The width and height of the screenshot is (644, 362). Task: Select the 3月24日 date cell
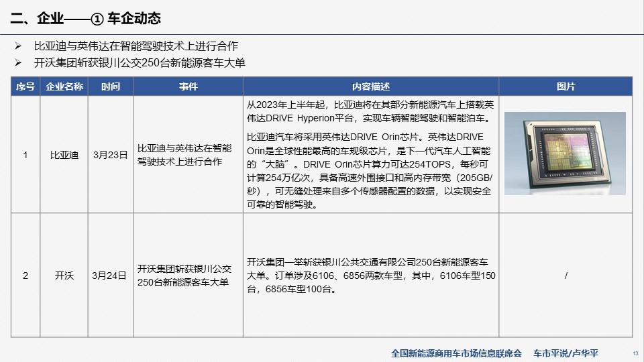click(109, 276)
